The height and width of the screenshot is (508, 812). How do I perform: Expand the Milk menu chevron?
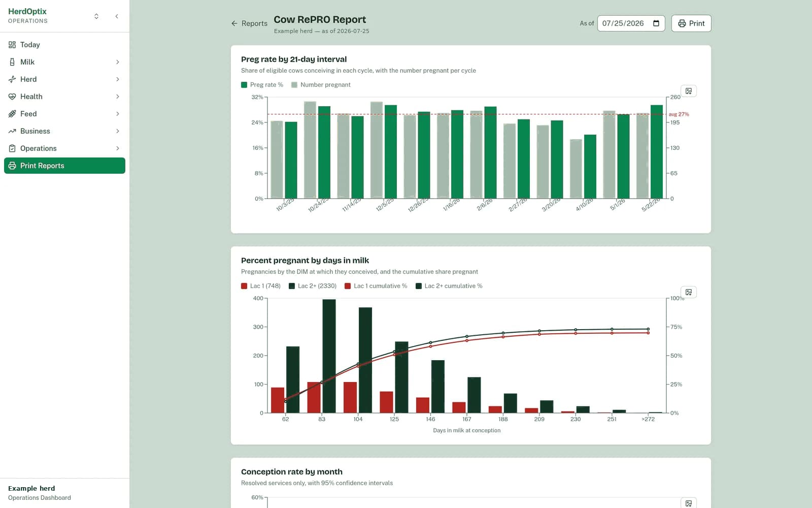[x=118, y=62]
